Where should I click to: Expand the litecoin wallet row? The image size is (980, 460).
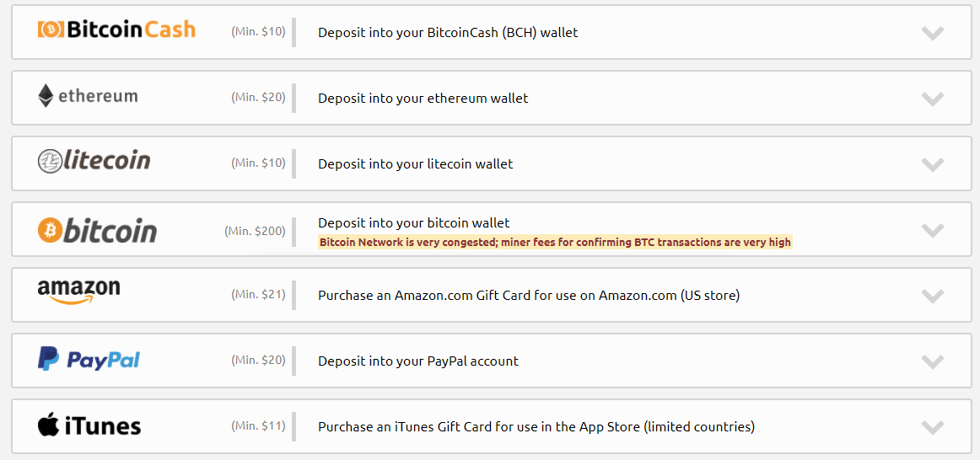pyautogui.click(x=932, y=164)
